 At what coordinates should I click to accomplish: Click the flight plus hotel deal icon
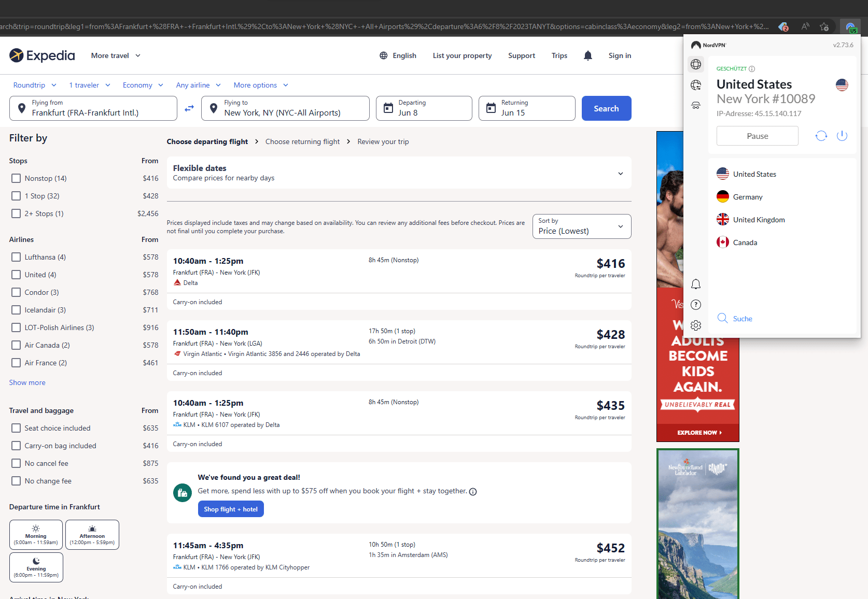(182, 493)
